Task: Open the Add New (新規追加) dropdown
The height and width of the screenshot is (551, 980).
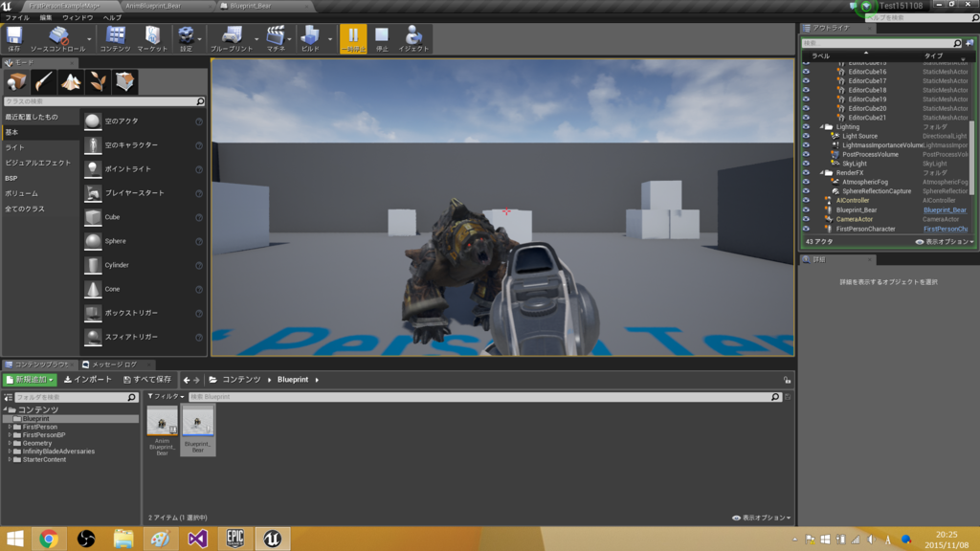Action: 30,380
